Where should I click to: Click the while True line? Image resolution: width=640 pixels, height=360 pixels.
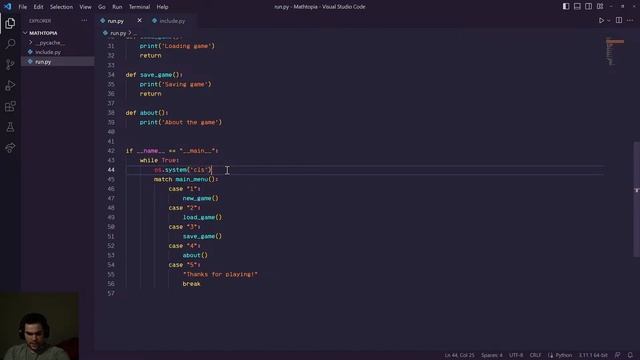(x=159, y=160)
